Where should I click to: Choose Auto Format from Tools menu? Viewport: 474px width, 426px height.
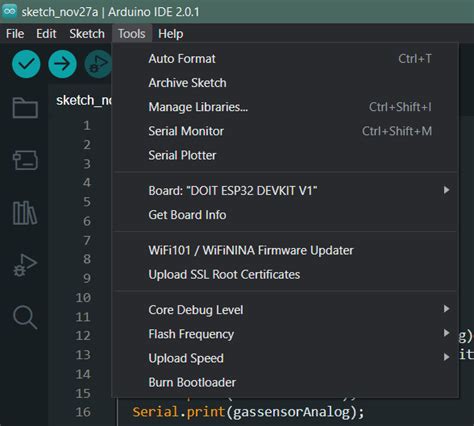click(x=285, y=59)
